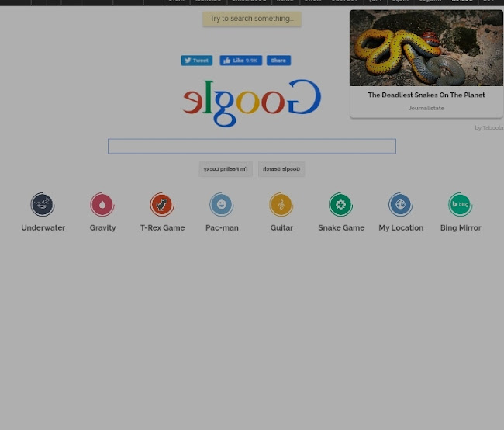The image size is (504, 430).
Task: Open 'The Deadliest Snakes On The Planet' headline
Action: click(x=426, y=95)
